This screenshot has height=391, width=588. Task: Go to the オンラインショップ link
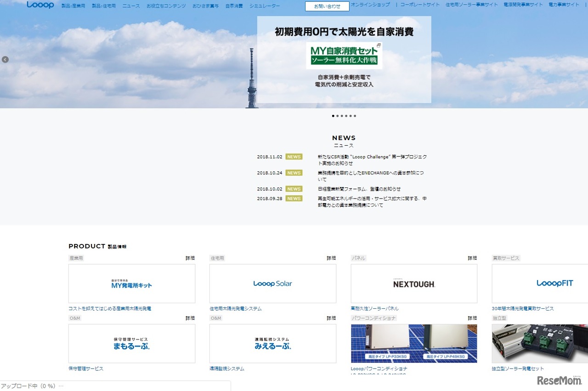(370, 5)
